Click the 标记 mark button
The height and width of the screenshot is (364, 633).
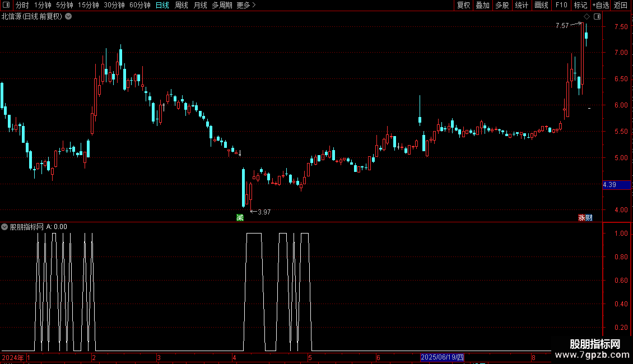[580, 5]
